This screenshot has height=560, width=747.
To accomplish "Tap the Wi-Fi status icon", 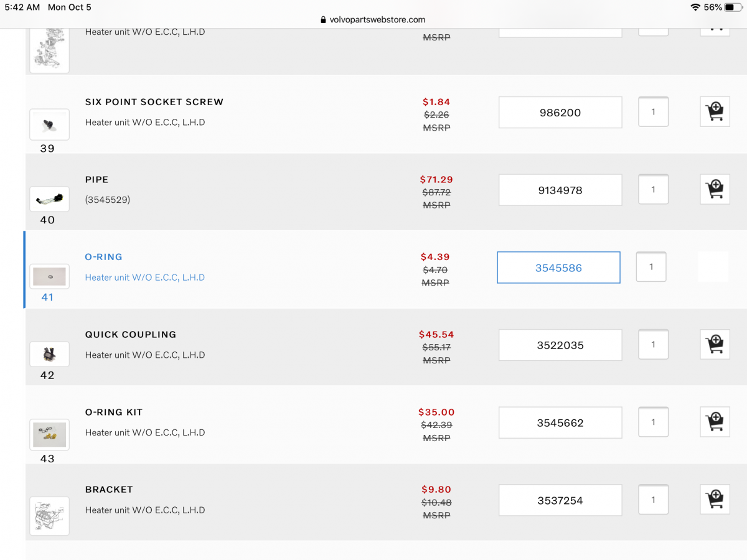I will [695, 7].
